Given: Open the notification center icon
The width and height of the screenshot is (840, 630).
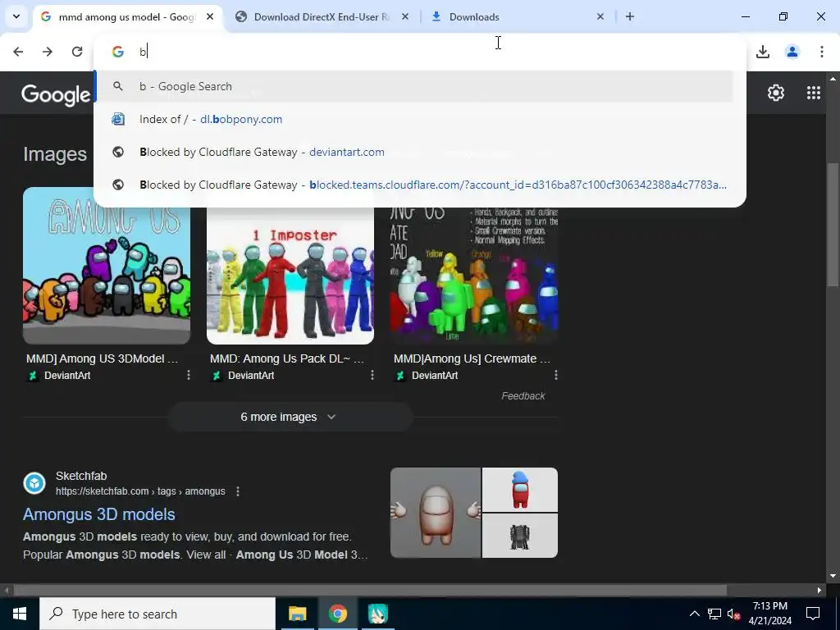Looking at the screenshot, I should (813, 614).
